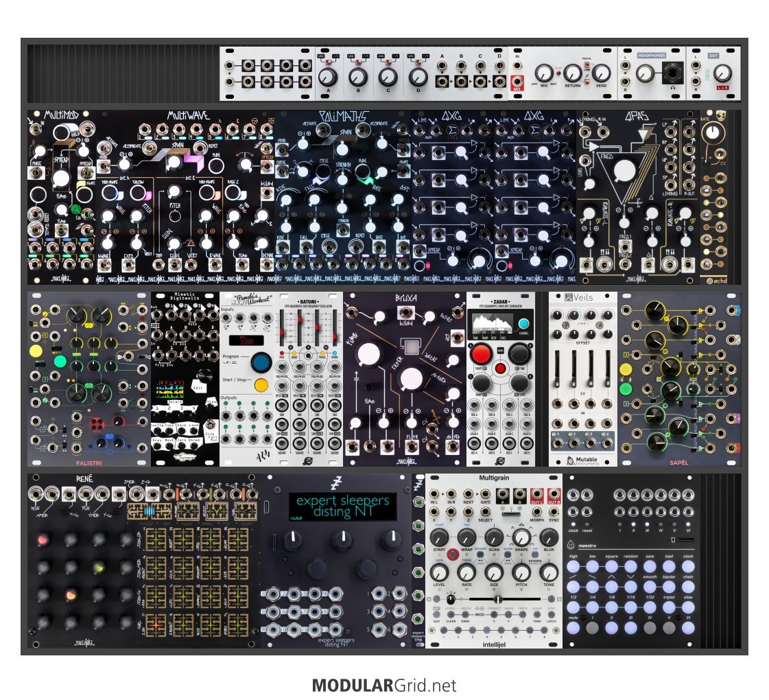
Task: Click maestro's inverted-triangle waveform button
Action: pyautogui.click(x=630, y=586)
